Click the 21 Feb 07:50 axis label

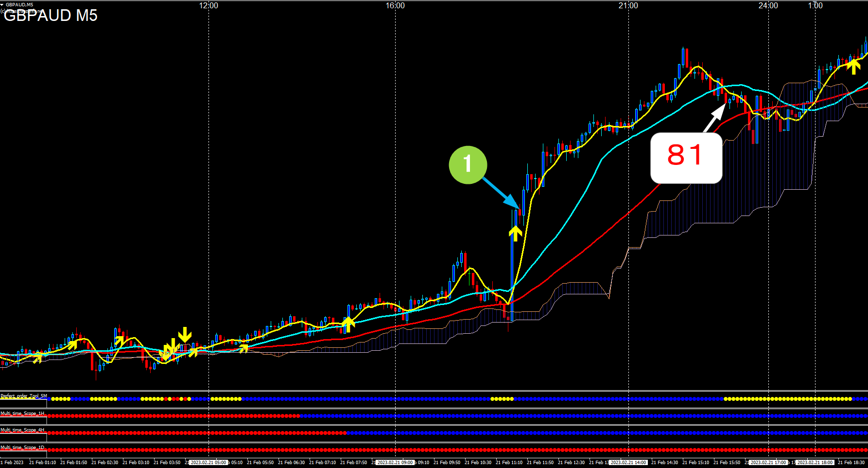353,463
